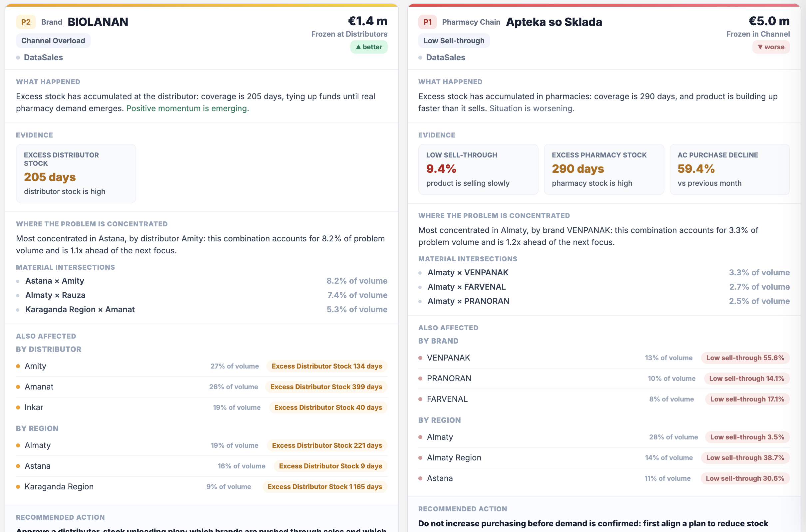
Task: Click the €1.4 m frozen amount
Action: pyautogui.click(x=368, y=21)
